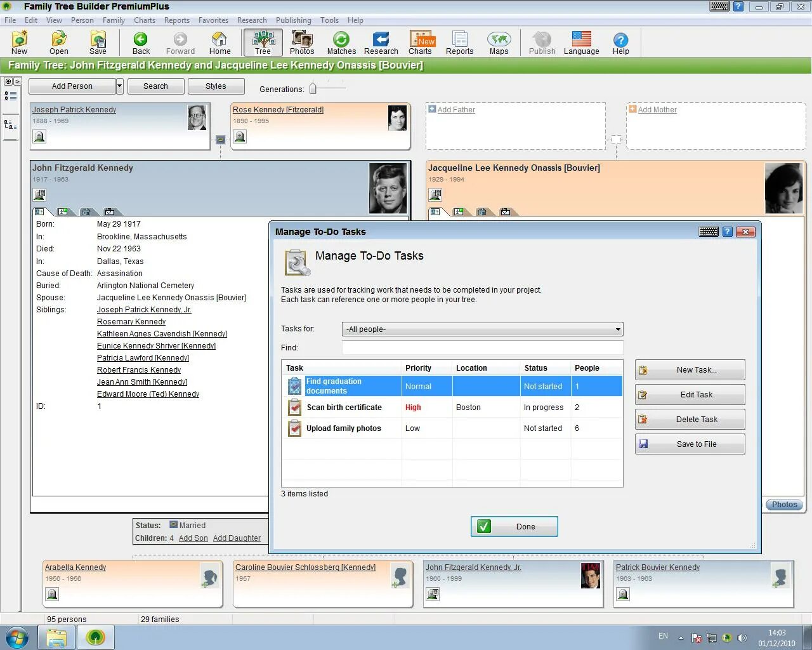Click the Save to File button
812x650 pixels.
pyautogui.click(x=690, y=444)
